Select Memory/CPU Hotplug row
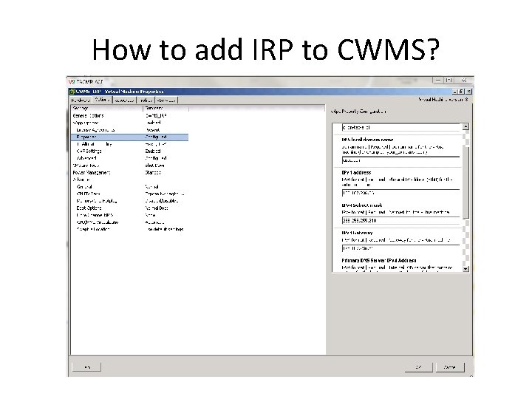 [x=129, y=201]
